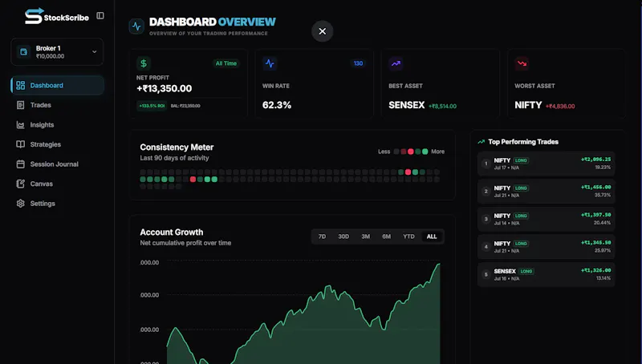Open the NIFTY trade with 25.97% gain
642x364 pixels.
547,247
